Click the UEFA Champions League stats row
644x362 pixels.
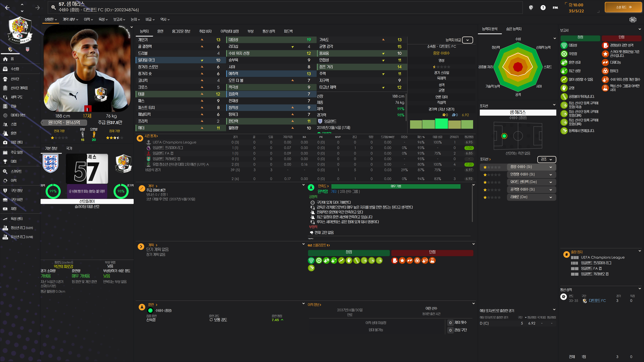tap(305, 142)
